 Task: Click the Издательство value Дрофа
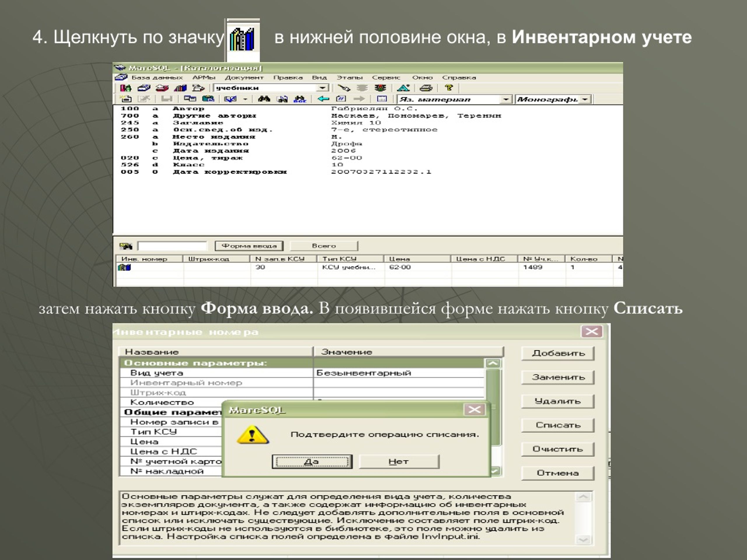click(x=346, y=144)
